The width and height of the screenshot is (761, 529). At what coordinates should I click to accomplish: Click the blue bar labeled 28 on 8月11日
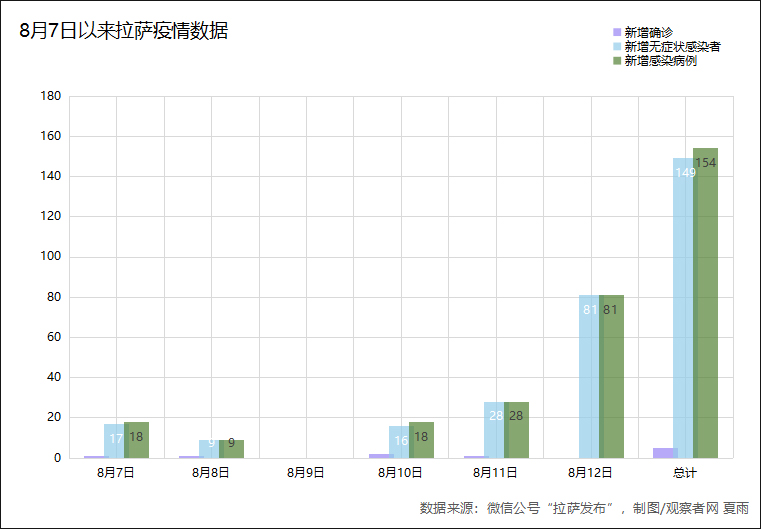[x=494, y=430]
